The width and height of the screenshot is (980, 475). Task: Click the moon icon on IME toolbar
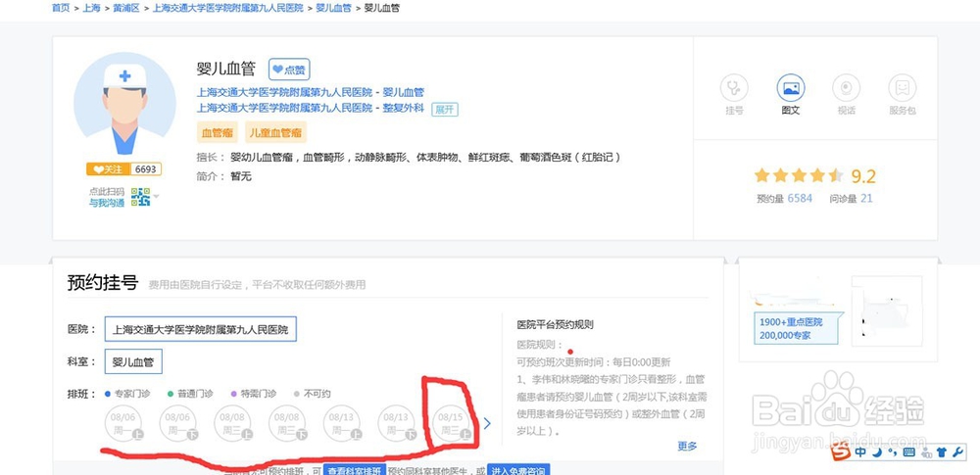point(877,451)
